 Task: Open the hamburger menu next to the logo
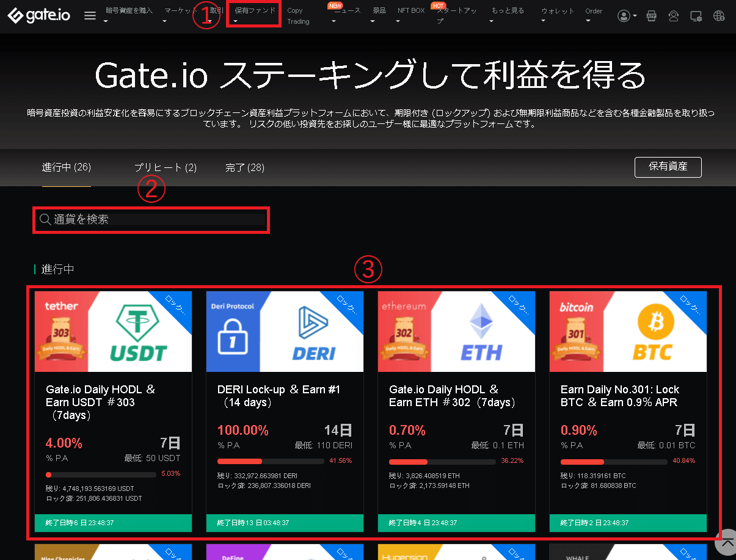tap(89, 15)
